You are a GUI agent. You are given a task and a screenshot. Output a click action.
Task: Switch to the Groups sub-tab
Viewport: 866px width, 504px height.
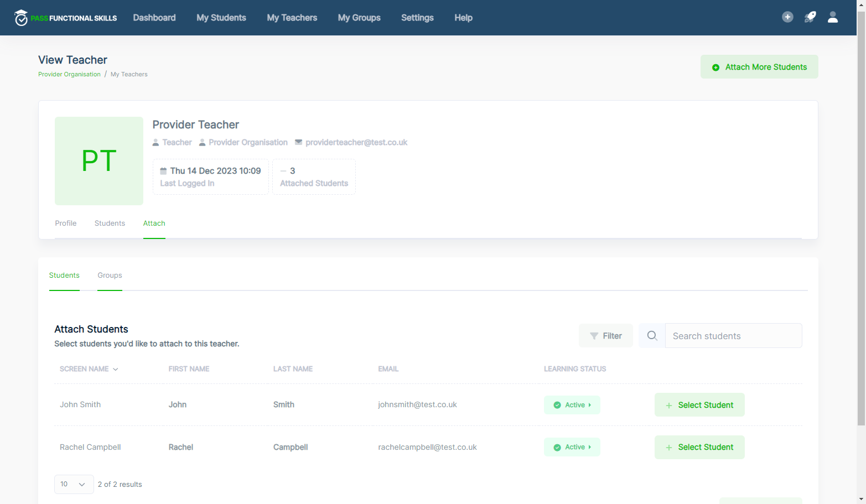click(110, 275)
